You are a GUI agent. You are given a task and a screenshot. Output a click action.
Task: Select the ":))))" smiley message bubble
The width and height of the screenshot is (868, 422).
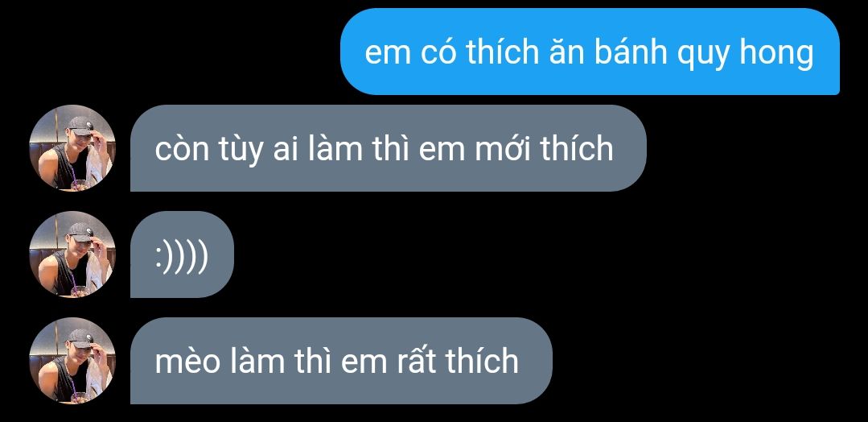tap(182, 254)
